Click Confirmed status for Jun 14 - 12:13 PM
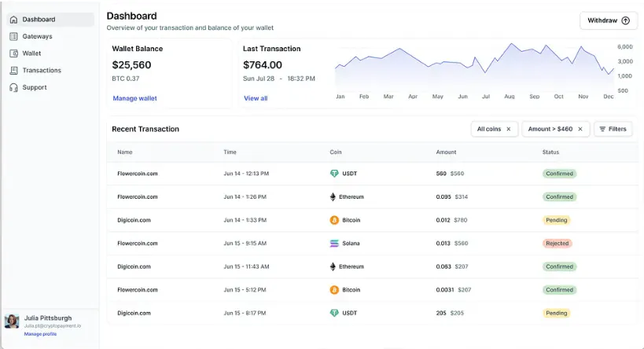Screen dimensions: 644x349 click(x=559, y=174)
